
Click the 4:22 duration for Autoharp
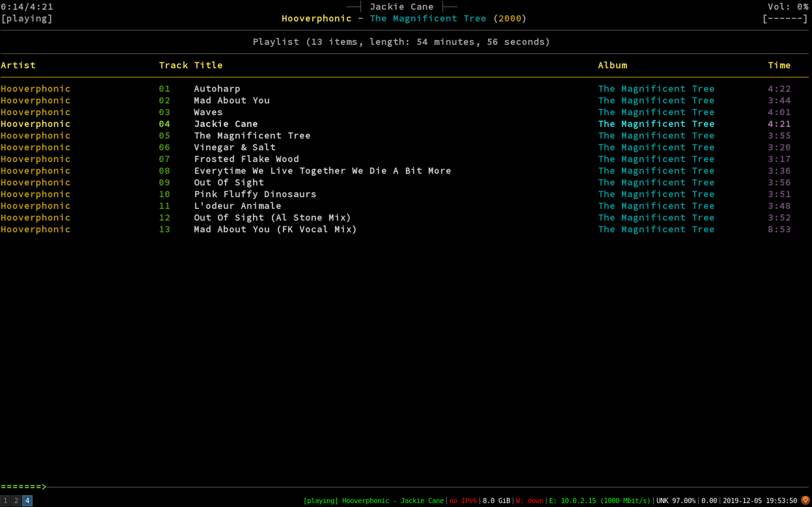click(779, 89)
